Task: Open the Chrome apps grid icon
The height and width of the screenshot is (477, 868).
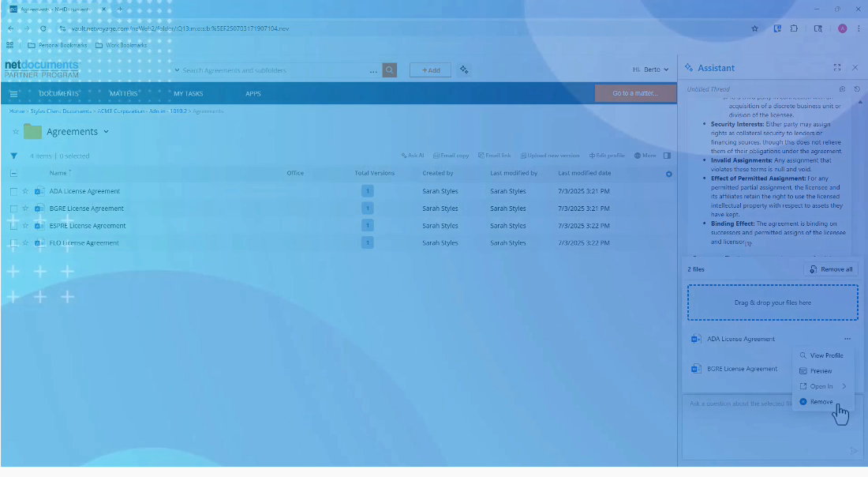Action: [10, 46]
